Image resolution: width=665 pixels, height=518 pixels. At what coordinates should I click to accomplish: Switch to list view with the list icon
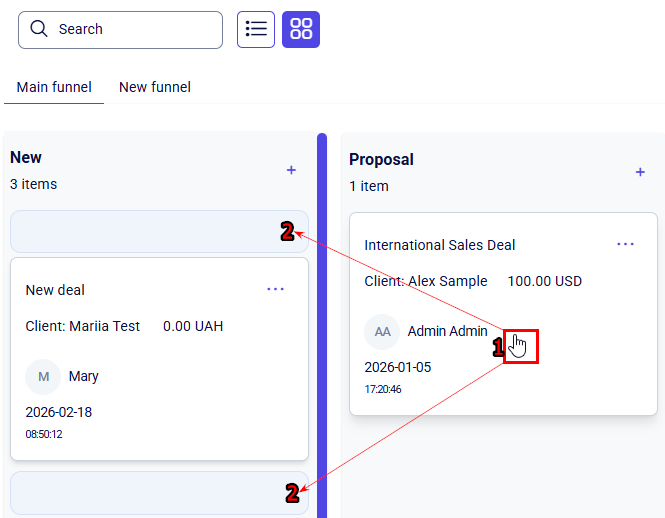tap(256, 29)
